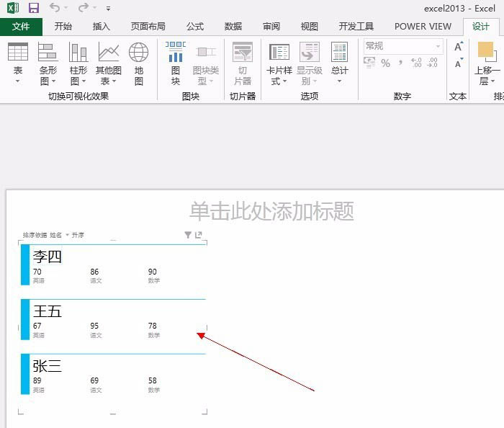Click the 上移一层 bring forward button
The width and height of the screenshot is (504, 428).
(487, 63)
